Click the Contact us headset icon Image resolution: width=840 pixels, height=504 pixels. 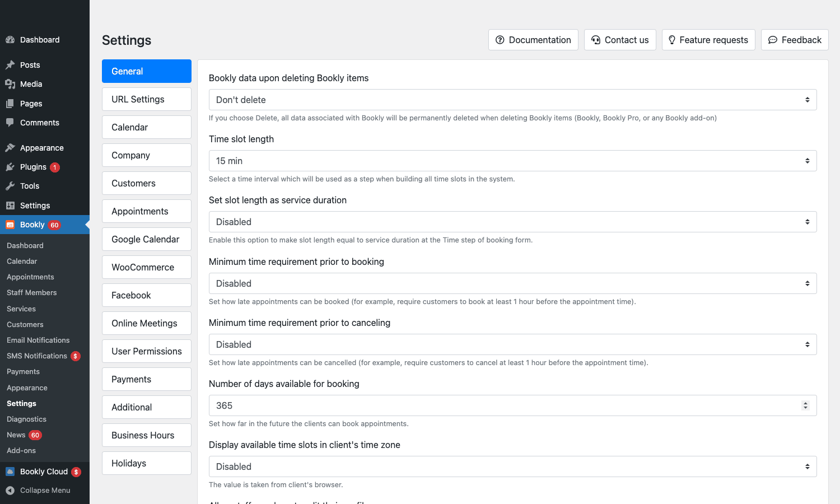tap(596, 40)
